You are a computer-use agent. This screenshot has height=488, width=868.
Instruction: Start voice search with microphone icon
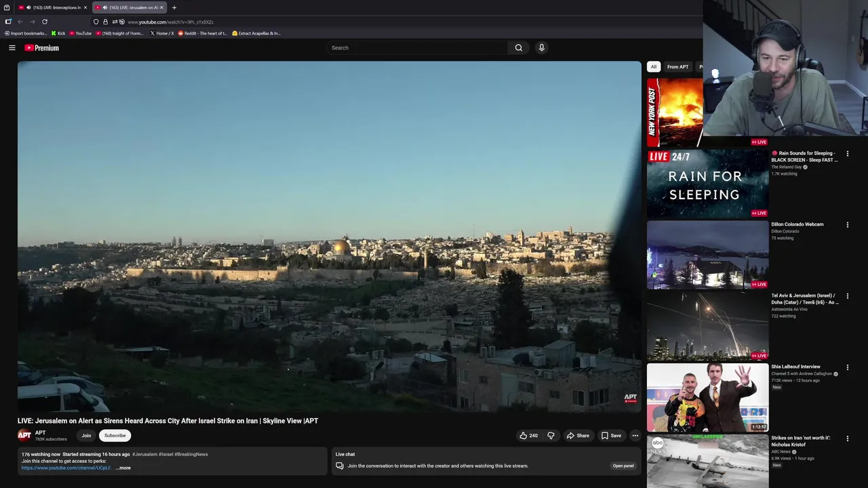(x=541, y=47)
